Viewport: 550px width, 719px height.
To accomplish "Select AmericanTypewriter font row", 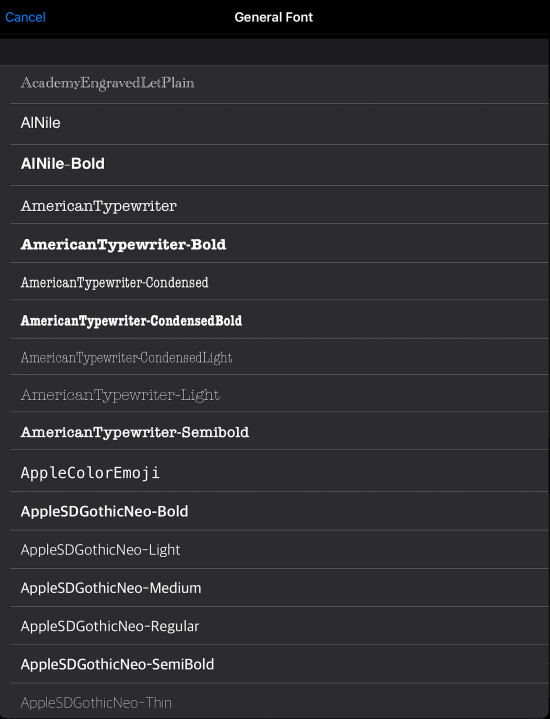I will coord(275,205).
